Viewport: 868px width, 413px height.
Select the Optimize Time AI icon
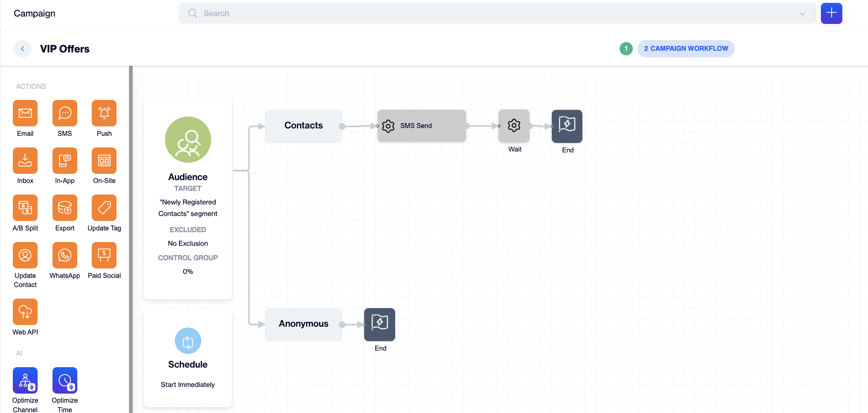65,380
